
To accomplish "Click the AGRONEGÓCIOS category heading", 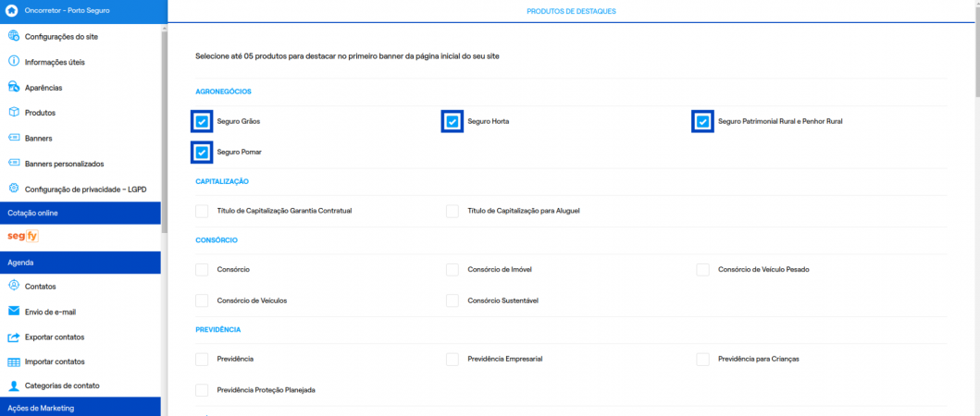I will pos(223,92).
